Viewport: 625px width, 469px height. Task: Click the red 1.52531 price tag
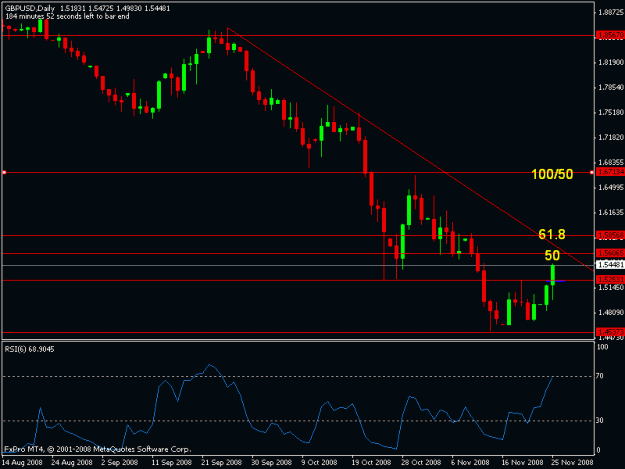[610, 280]
